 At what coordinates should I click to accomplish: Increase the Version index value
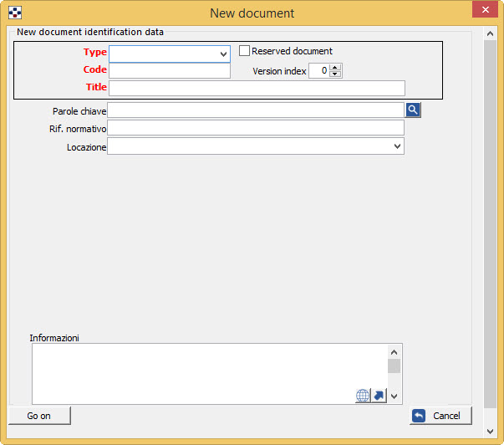pyautogui.click(x=335, y=67)
